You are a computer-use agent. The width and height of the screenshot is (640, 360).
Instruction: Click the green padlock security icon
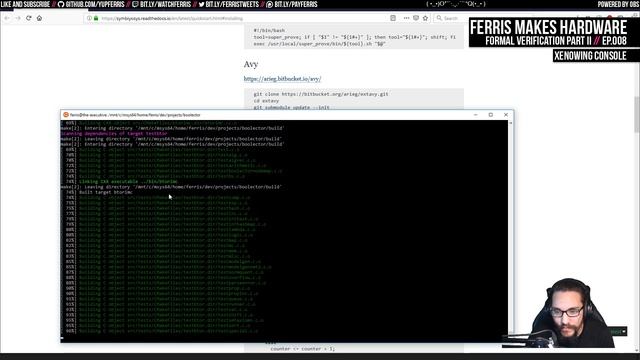(96, 18)
